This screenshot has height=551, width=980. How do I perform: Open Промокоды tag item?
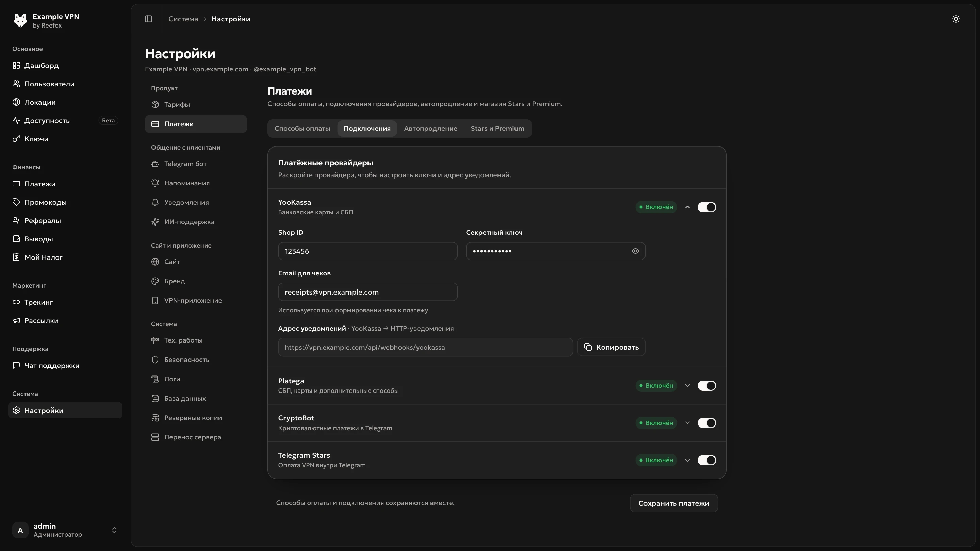(65, 202)
